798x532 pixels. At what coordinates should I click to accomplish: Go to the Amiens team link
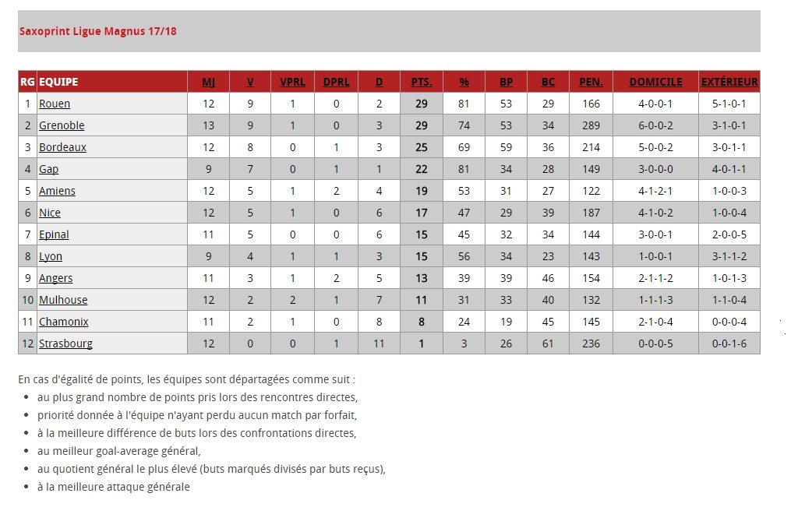coord(57,191)
